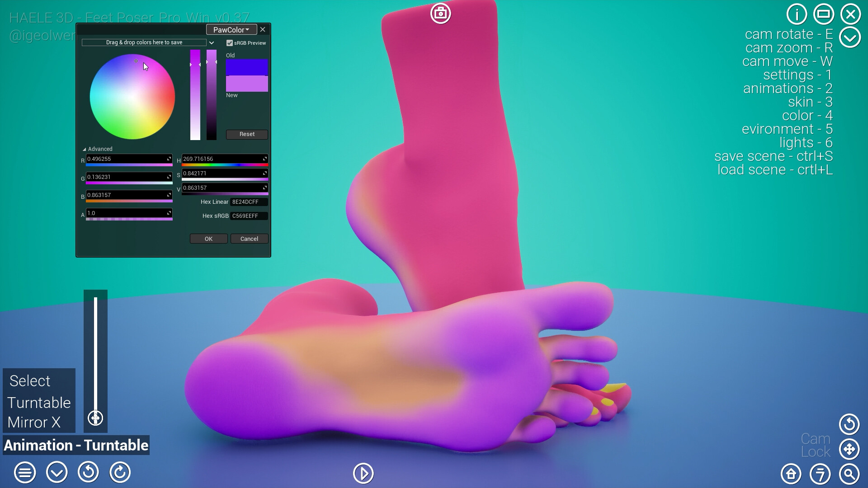Image resolution: width=868 pixels, height=488 pixels.
Task: Click the screenshot camera icon at top center
Action: pyautogui.click(x=440, y=14)
